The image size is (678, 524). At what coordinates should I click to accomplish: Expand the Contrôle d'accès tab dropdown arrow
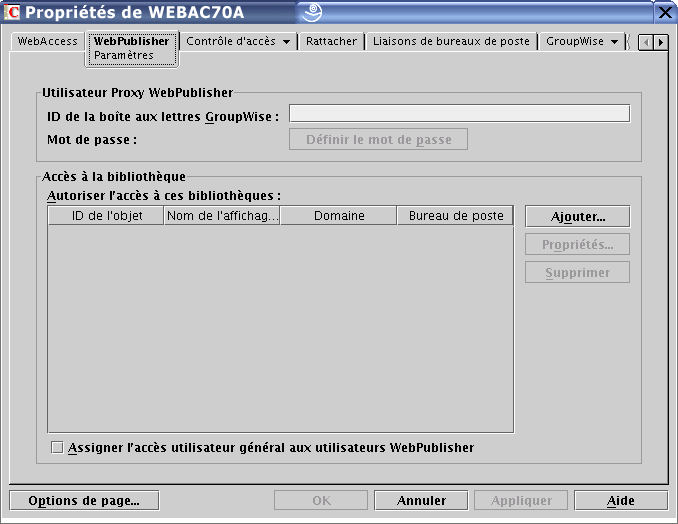pyautogui.click(x=286, y=42)
